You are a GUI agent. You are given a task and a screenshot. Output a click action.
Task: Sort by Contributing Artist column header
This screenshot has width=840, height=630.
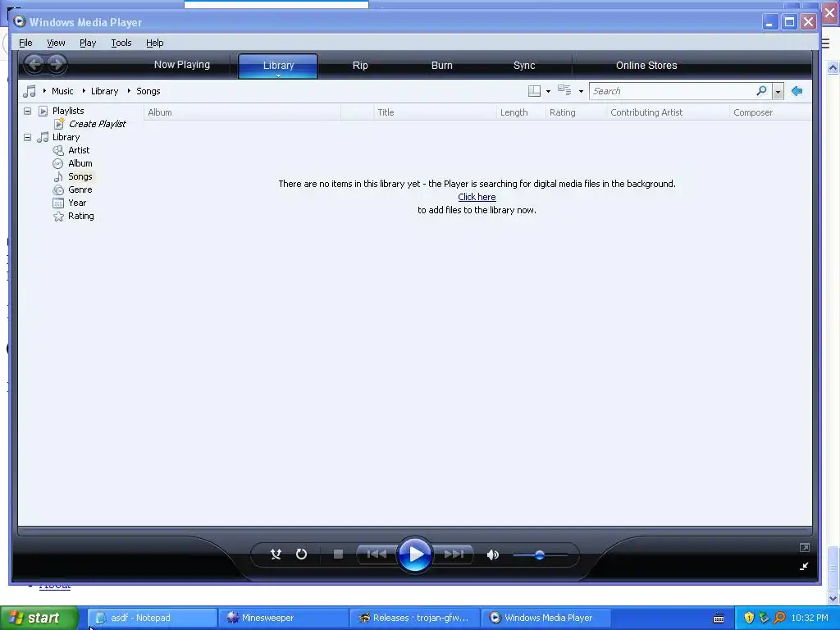pyautogui.click(x=668, y=112)
